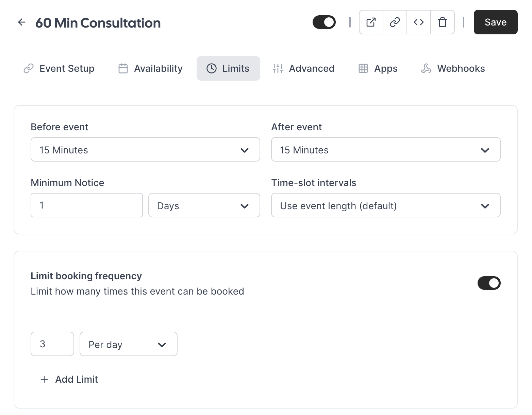Viewport: 532px width, 415px height.
Task: Open embed code icon
Action: [419, 22]
